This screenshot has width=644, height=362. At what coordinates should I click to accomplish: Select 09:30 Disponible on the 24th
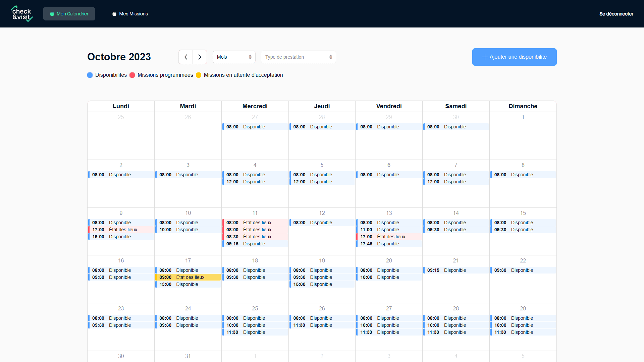click(x=188, y=325)
